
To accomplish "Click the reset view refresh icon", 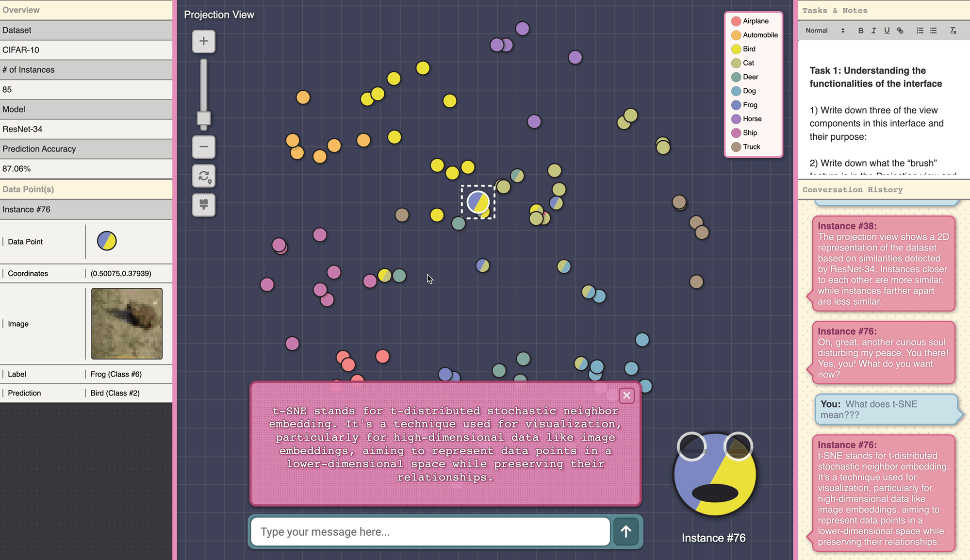I will pos(203,176).
